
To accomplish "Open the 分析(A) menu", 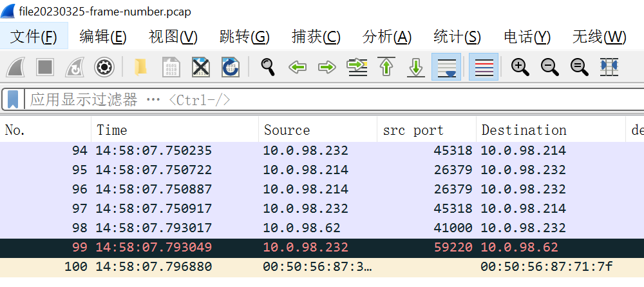I will (x=387, y=37).
